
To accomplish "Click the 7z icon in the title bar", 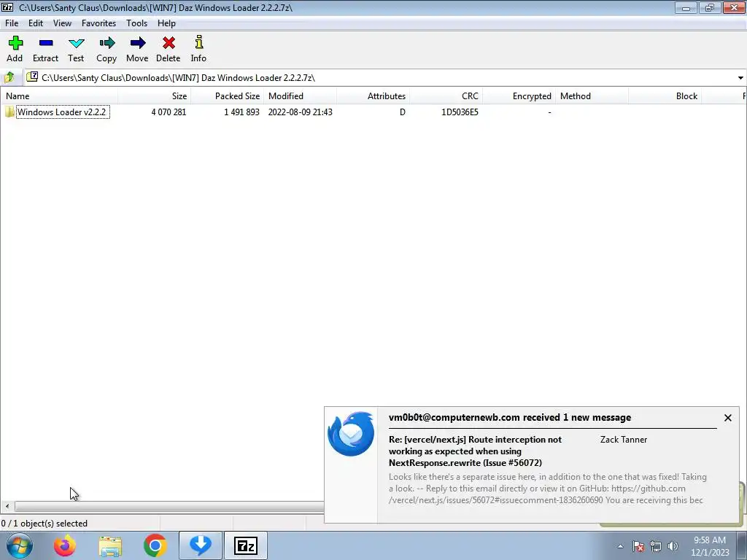I will 7,7.
